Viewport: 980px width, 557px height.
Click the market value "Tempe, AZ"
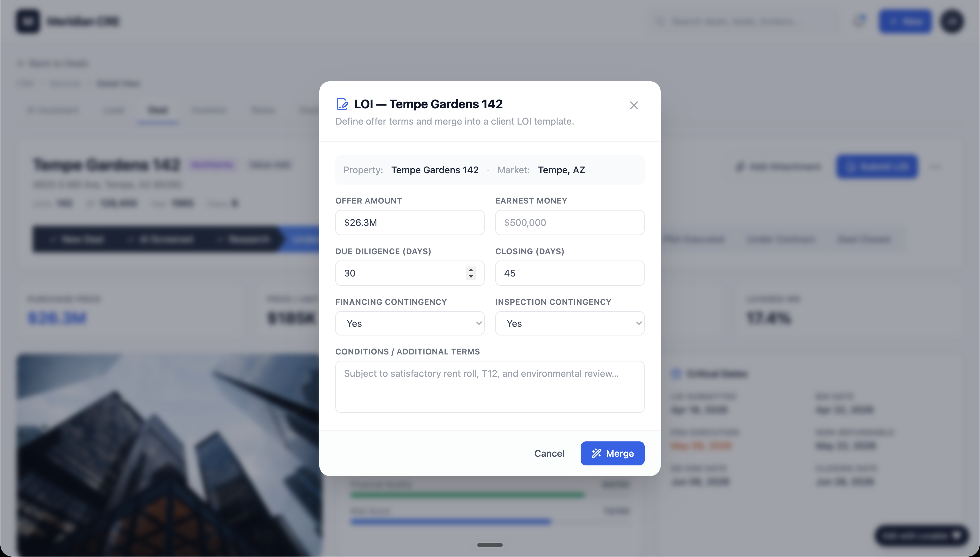[x=561, y=170]
